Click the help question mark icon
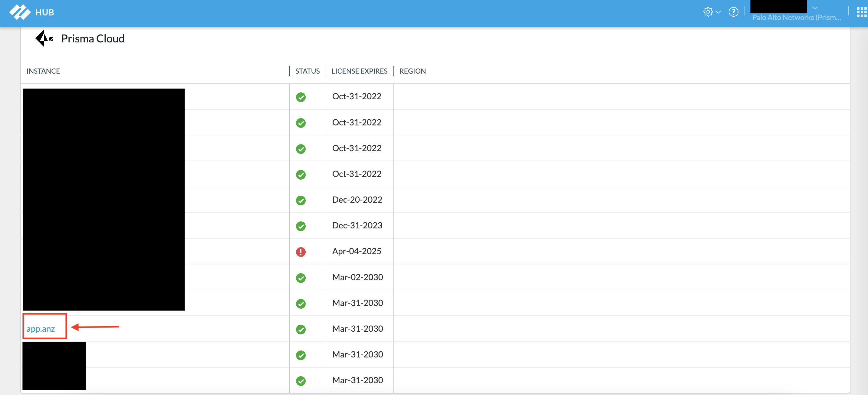This screenshot has height=395, width=868. coord(733,12)
